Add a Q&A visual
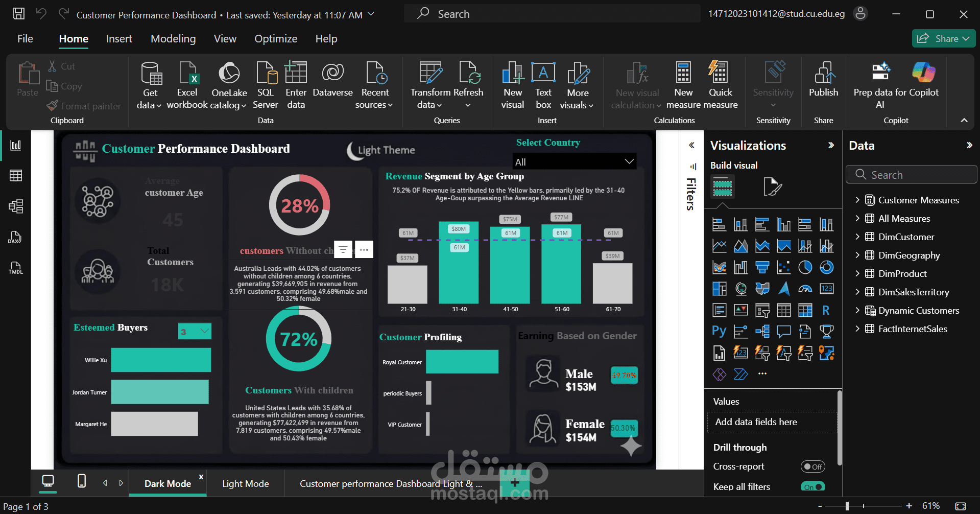980x514 pixels. click(784, 332)
